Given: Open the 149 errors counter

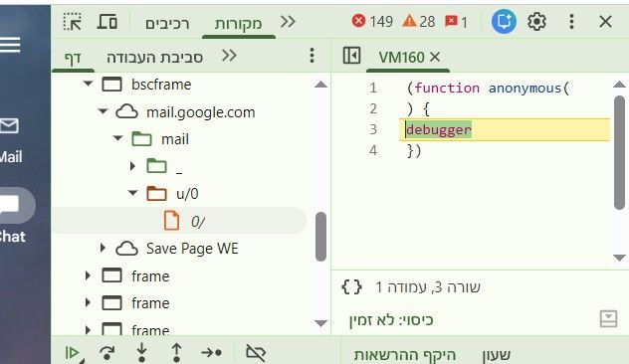Looking at the screenshot, I should point(372,21).
